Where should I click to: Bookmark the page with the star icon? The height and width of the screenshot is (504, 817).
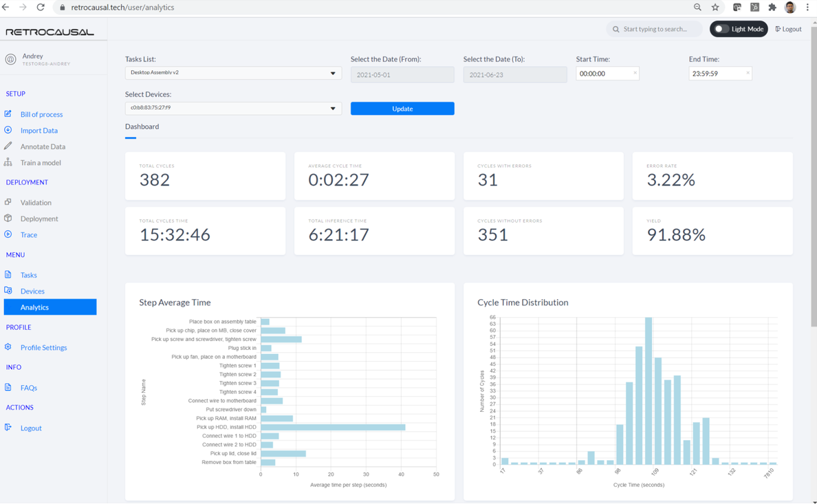(x=715, y=8)
